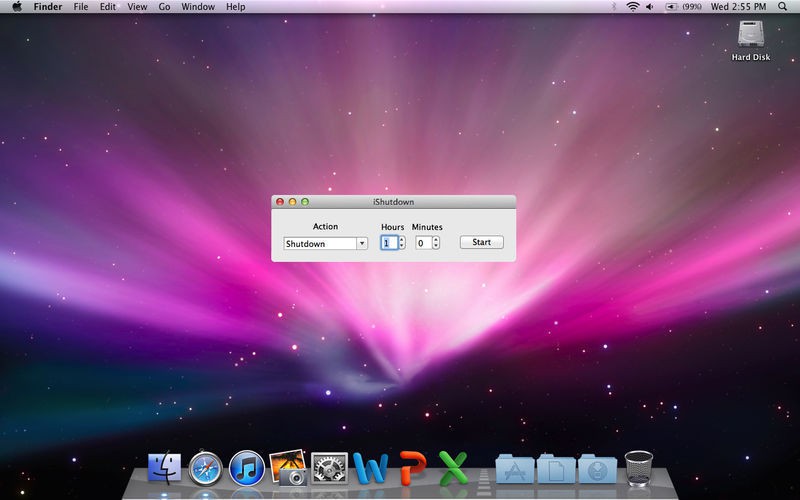Expand the Action dropdown showing Shutdown
This screenshot has width=800, height=500.
tap(325, 243)
